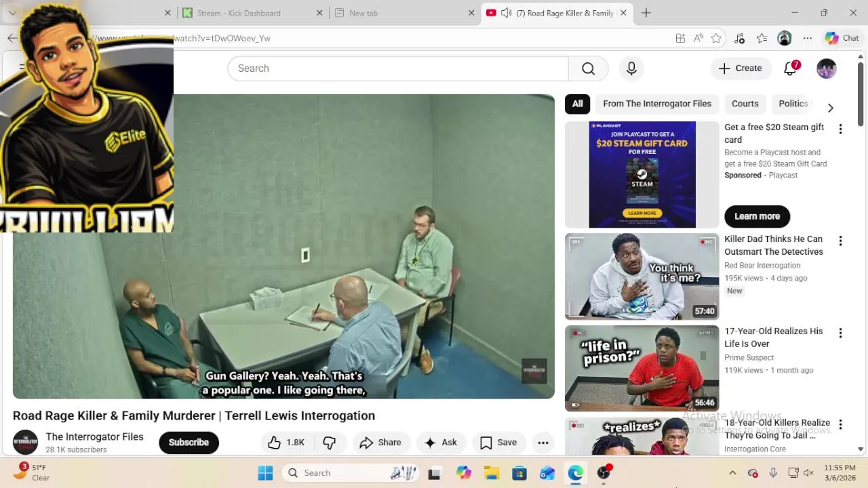The image size is (868, 488).
Task: Open YouTube account avatar menu
Action: click(827, 68)
